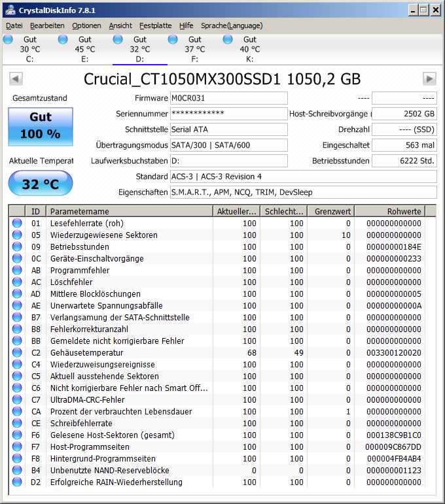Open the Bearbeiten menu
445x504 pixels.
pyautogui.click(x=47, y=25)
